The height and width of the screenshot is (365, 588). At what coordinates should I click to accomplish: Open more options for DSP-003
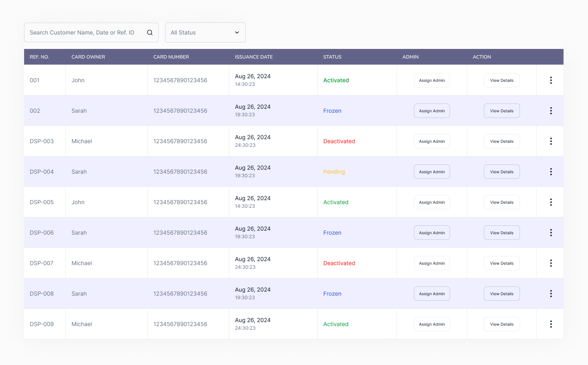pos(551,141)
